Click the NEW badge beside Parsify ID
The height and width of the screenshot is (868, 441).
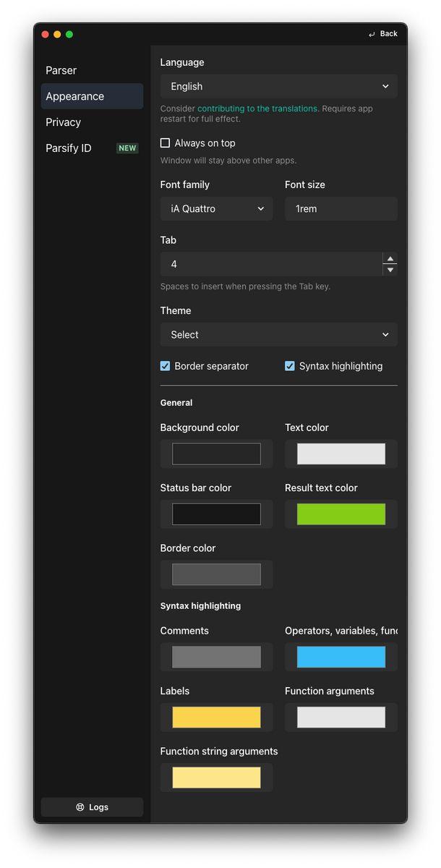coord(127,148)
